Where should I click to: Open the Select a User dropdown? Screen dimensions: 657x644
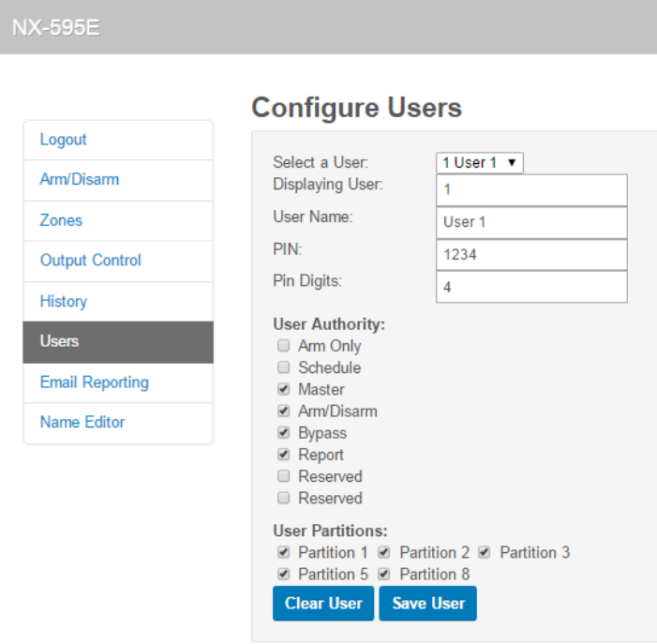click(x=479, y=162)
